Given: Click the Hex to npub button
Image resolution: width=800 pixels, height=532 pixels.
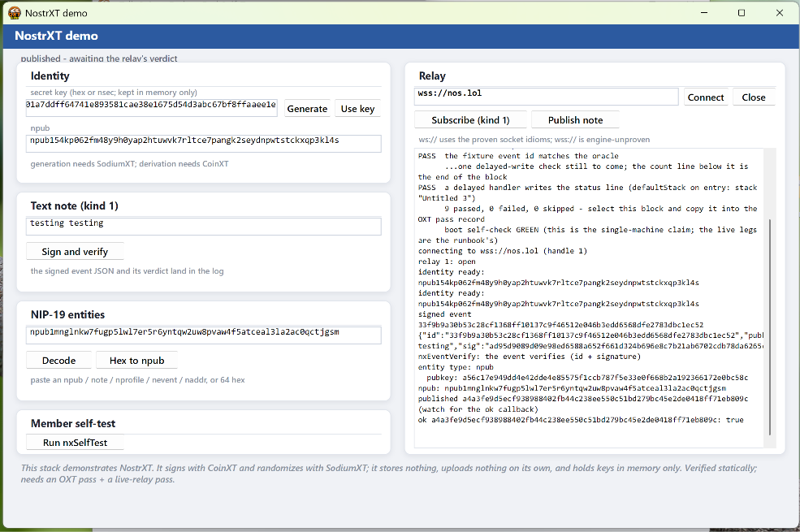Looking at the screenshot, I should pyautogui.click(x=136, y=360).
